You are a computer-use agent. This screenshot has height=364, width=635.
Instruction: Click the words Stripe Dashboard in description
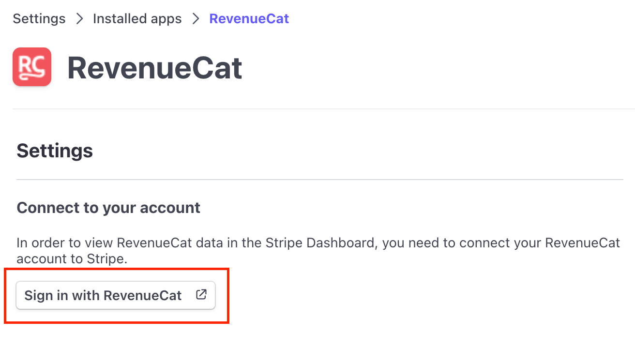[320, 243]
